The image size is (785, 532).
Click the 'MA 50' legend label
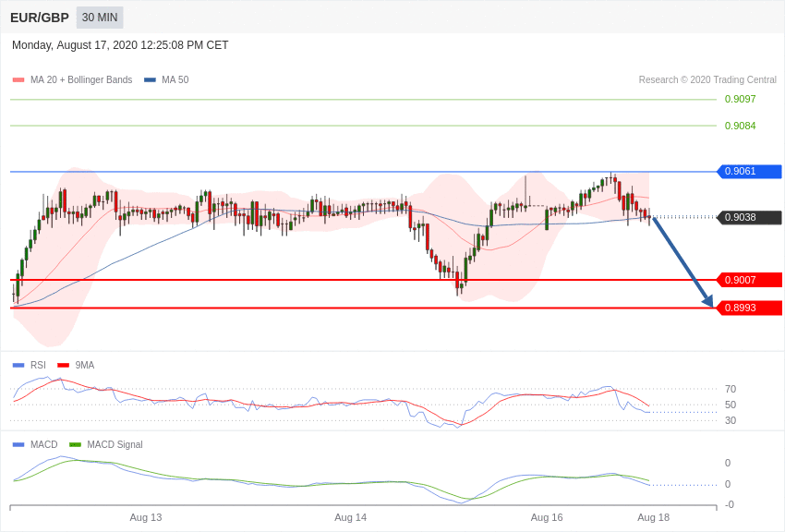tap(175, 79)
